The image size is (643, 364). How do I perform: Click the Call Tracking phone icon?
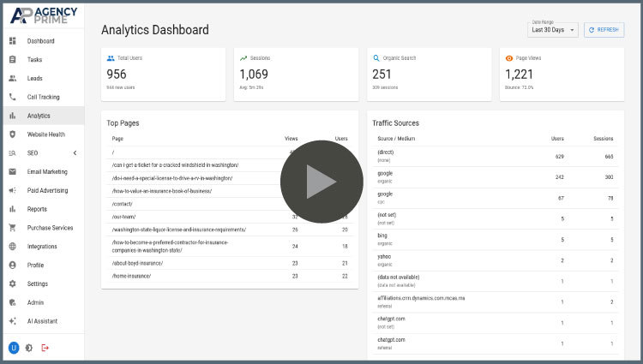(13, 97)
